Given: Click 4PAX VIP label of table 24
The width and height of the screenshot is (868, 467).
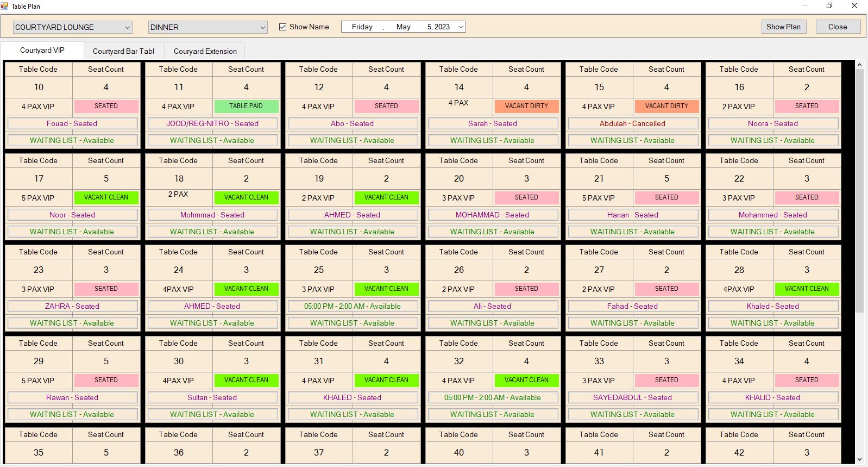Looking at the screenshot, I should [178, 289].
